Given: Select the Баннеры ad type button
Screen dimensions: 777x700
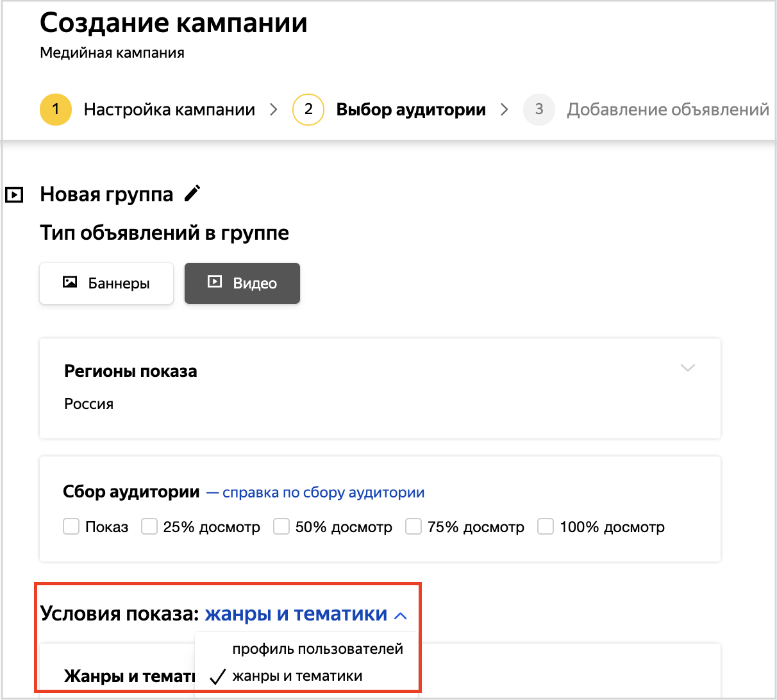Looking at the screenshot, I should (x=106, y=283).
